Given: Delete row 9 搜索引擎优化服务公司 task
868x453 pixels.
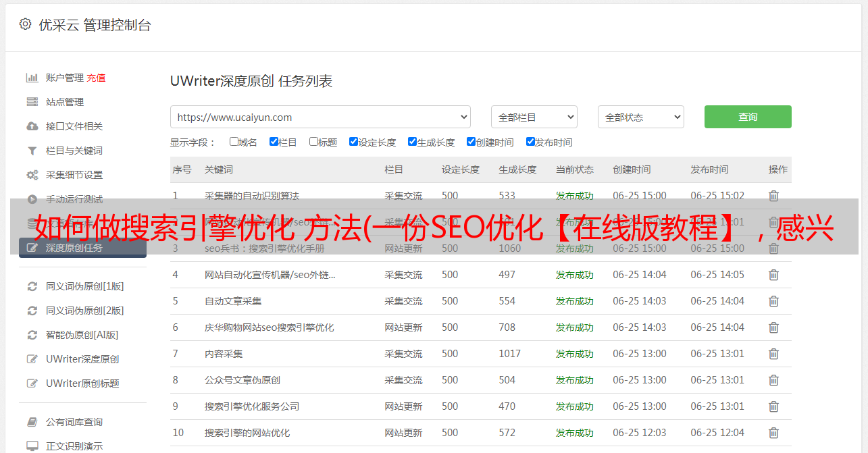Looking at the screenshot, I should pyautogui.click(x=773, y=406).
